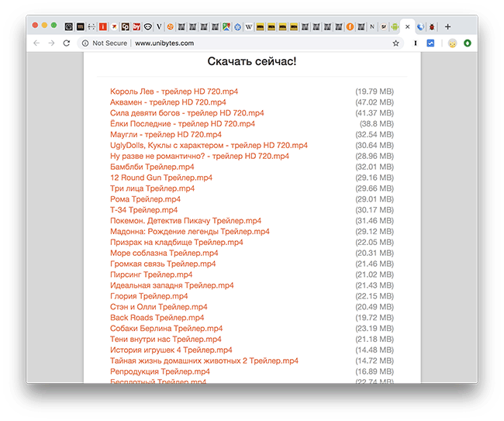Open 'Back Roads Трейлер.mp4' link
504x421 pixels.
point(157,318)
